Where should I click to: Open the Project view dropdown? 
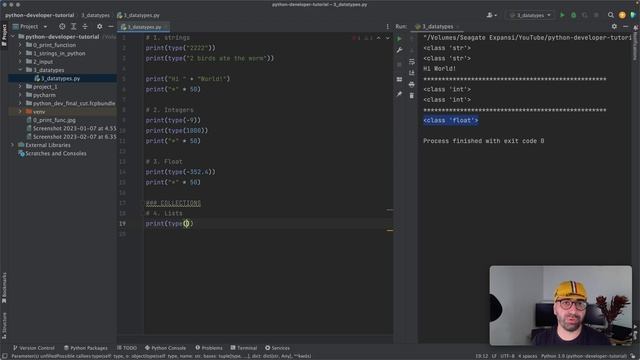[30, 27]
